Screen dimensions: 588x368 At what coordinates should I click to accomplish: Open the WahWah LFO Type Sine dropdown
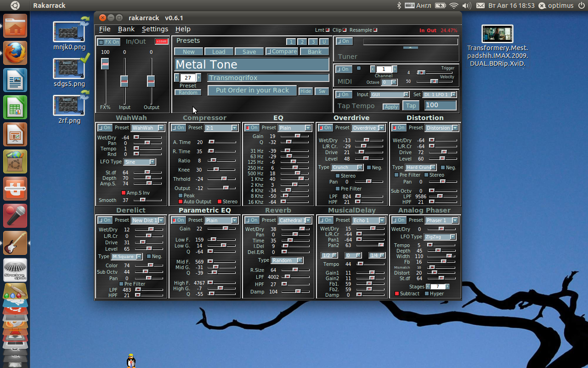tap(140, 162)
